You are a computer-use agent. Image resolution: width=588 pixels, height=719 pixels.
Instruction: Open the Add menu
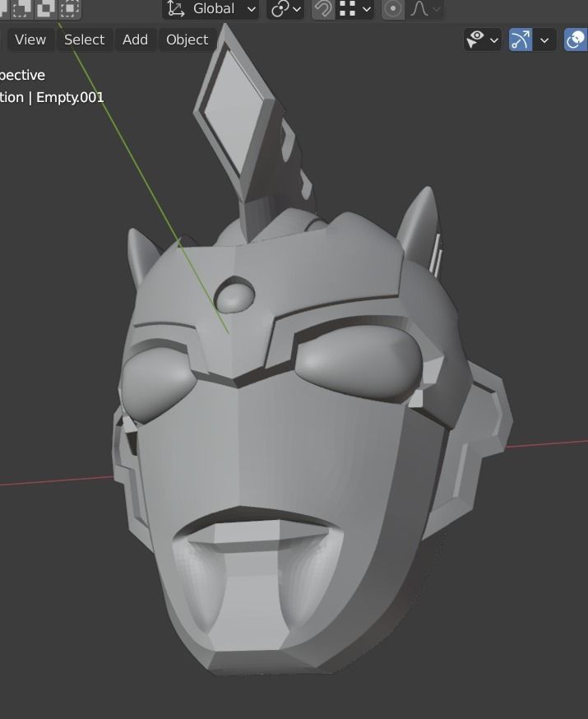135,39
